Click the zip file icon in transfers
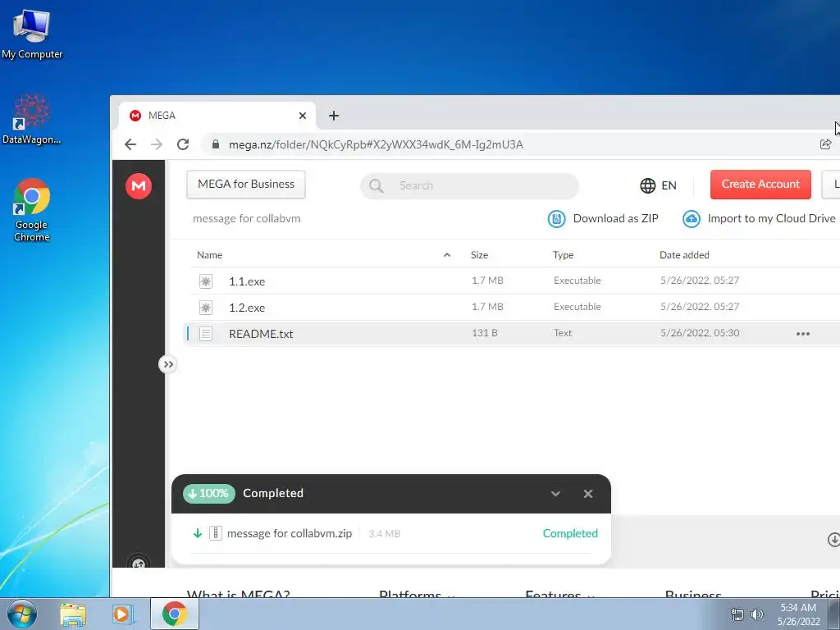Screen dimensions: 840x630 click(x=216, y=533)
